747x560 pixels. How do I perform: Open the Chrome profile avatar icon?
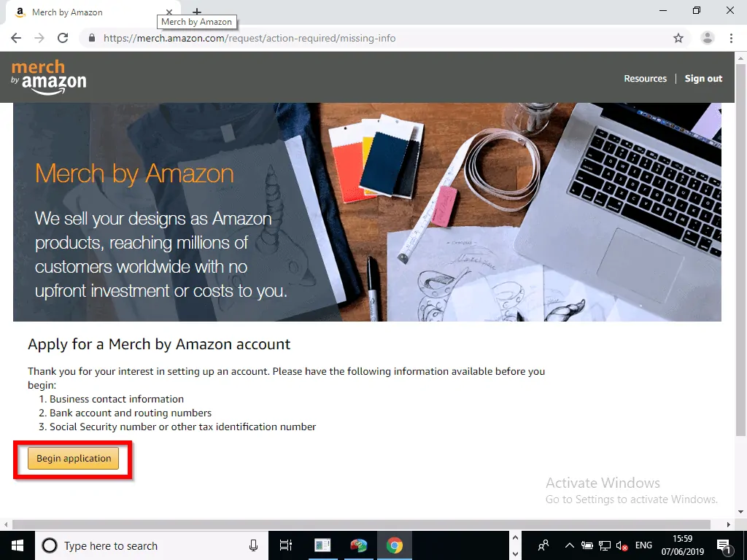click(x=707, y=38)
